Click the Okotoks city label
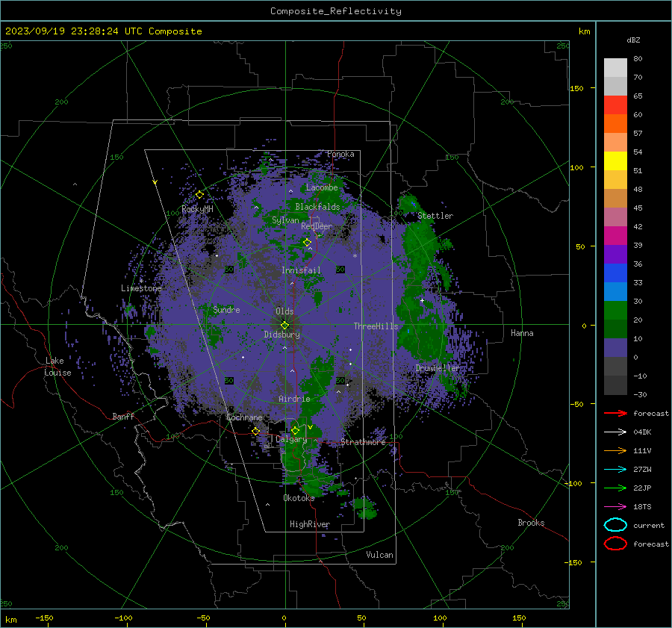The image size is (672, 628). click(299, 498)
